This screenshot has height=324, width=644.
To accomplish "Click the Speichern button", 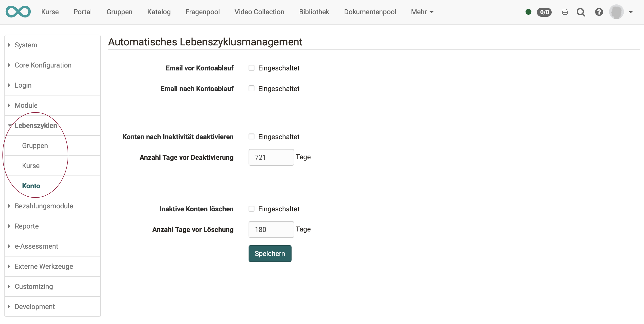I will [270, 254].
